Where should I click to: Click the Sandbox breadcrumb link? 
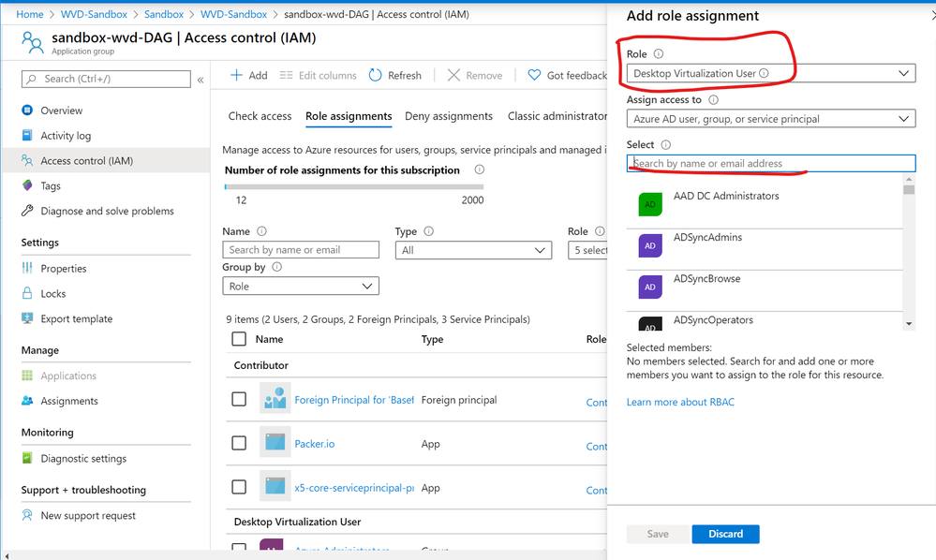164,14
